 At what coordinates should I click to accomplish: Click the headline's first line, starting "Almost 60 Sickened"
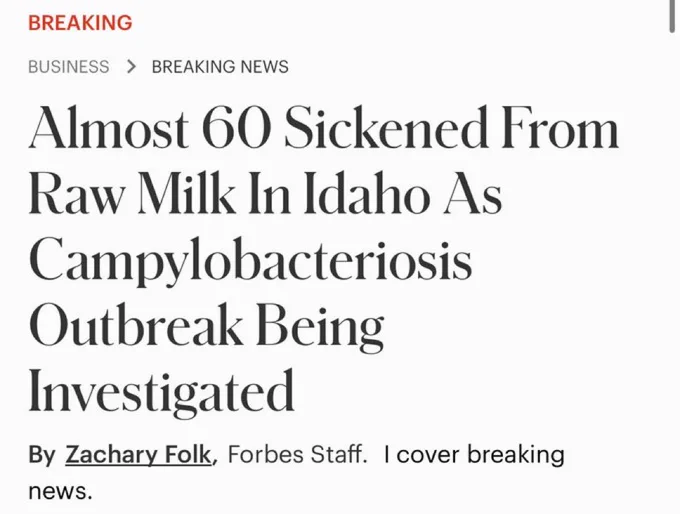coord(324,128)
